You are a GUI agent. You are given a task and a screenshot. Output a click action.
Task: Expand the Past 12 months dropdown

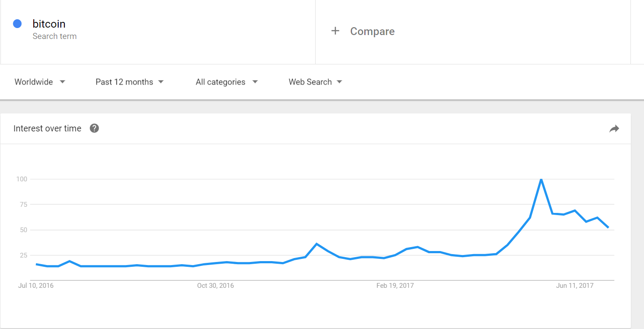click(x=130, y=82)
